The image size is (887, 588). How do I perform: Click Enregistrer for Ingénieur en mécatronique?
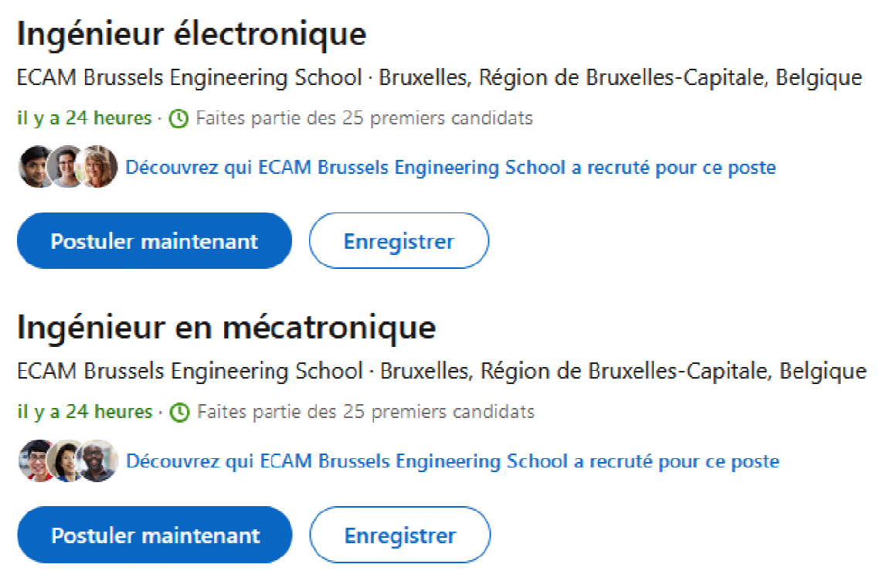click(x=400, y=535)
